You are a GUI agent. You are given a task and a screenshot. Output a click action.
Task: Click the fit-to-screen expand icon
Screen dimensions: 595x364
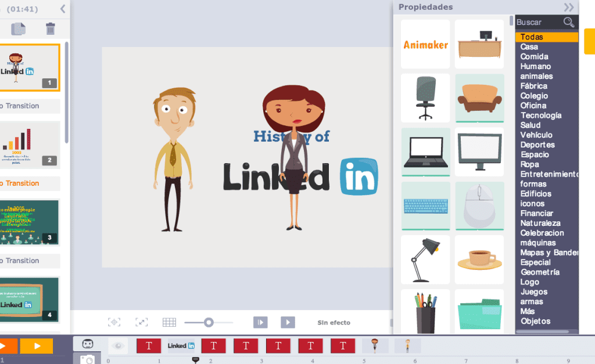point(141,322)
